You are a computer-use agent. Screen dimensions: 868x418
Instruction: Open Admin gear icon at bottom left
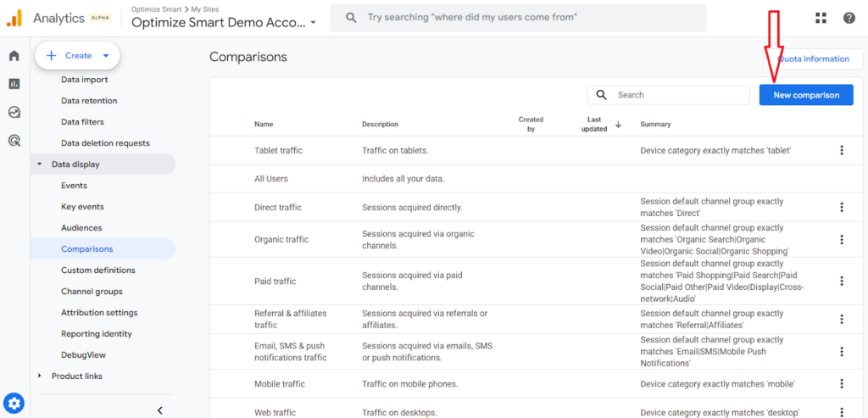pyautogui.click(x=14, y=403)
